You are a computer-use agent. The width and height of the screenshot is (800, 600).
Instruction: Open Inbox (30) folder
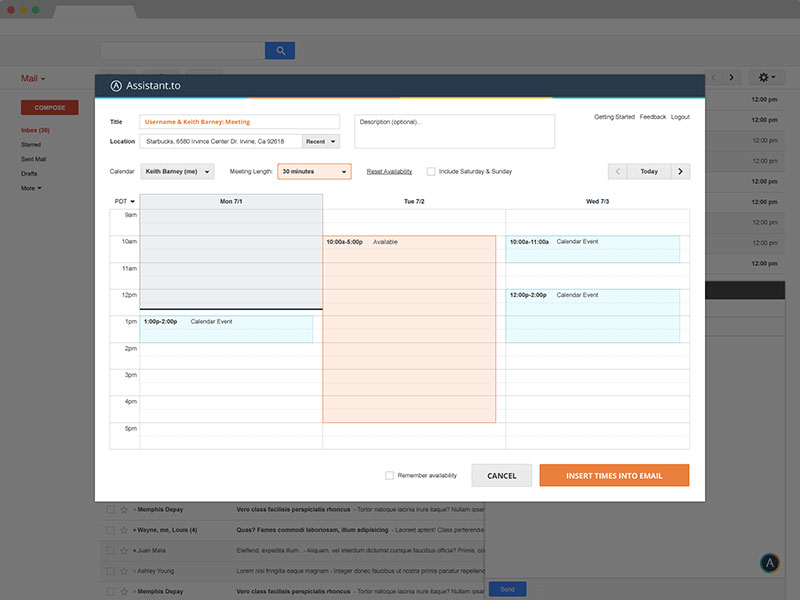coord(35,130)
